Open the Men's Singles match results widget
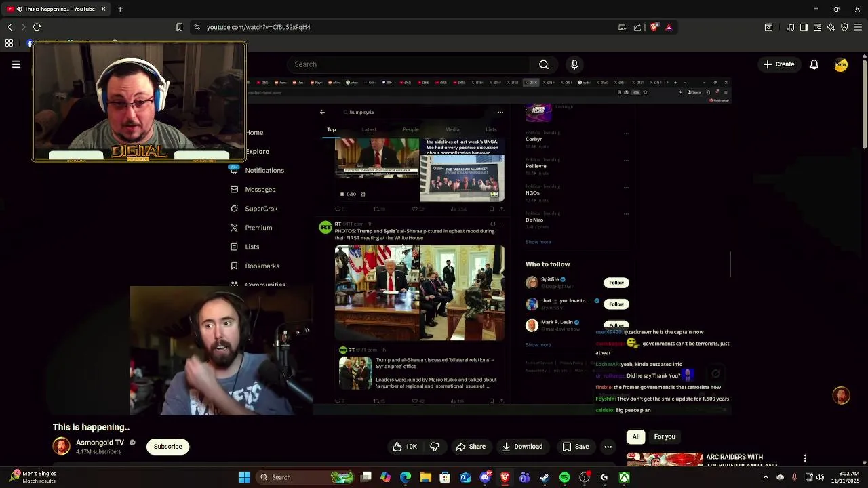The width and height of the screenshot is (868, 488). 33,477
